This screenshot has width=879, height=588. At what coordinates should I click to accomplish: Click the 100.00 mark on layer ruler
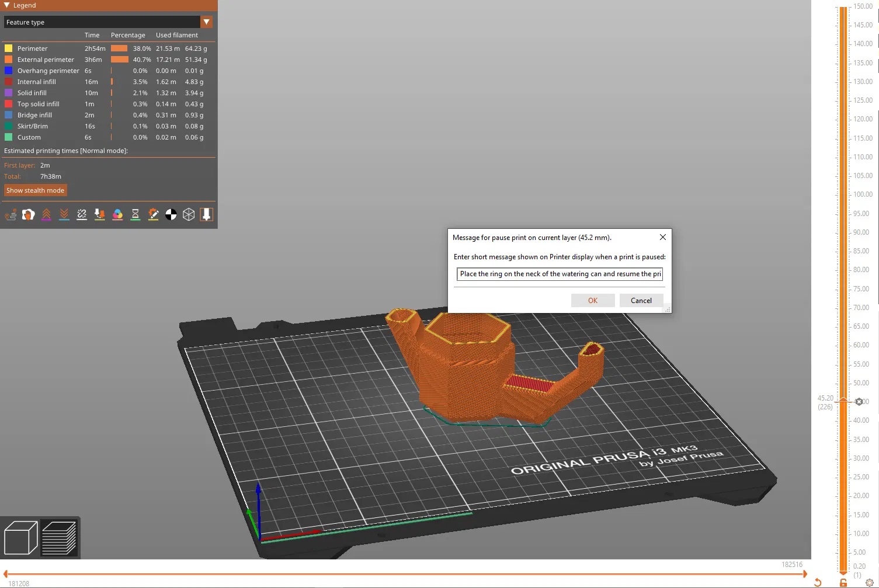point(863,194)
